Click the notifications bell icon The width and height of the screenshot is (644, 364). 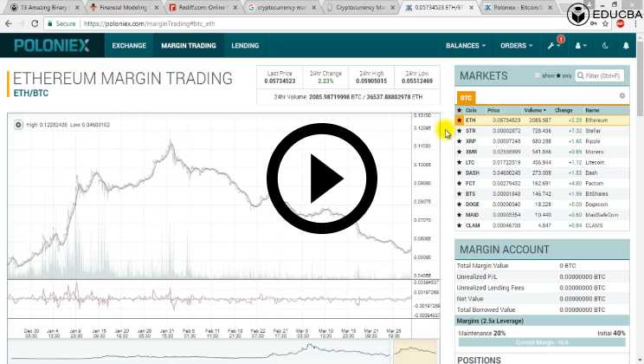pos(626,45)
